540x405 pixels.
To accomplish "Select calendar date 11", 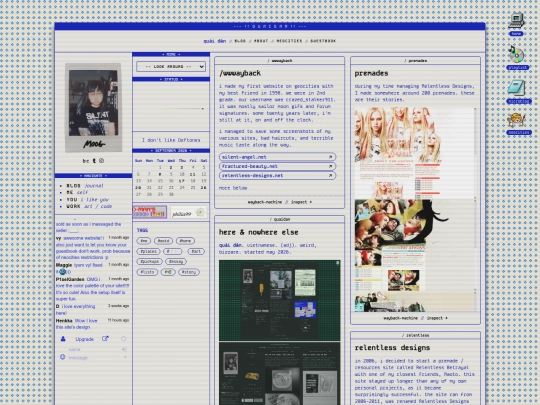I will coord(193,174).
